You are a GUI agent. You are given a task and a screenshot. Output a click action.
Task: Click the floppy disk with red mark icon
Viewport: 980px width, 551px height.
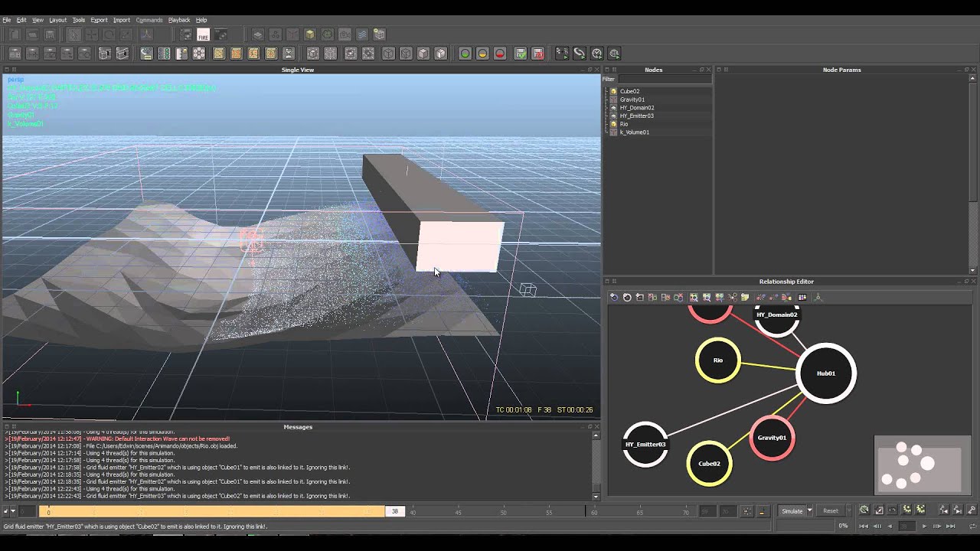click(538, 54)
